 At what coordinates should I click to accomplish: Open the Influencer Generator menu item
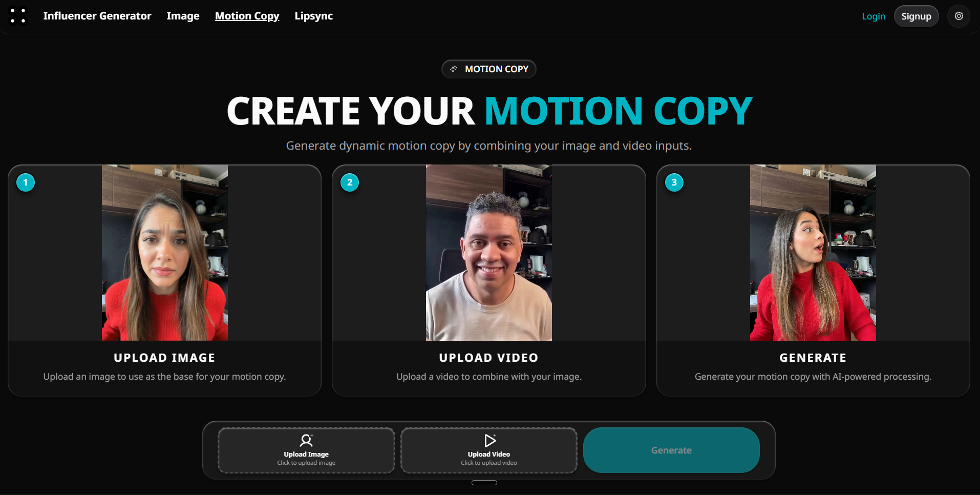coord(97,16)
